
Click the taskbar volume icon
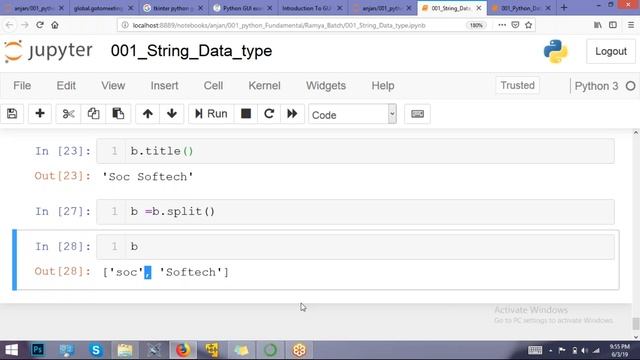click(585, 350)
